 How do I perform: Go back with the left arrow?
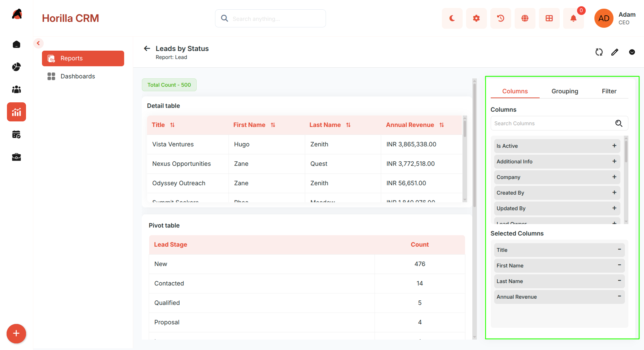click(x=147, y=49)
